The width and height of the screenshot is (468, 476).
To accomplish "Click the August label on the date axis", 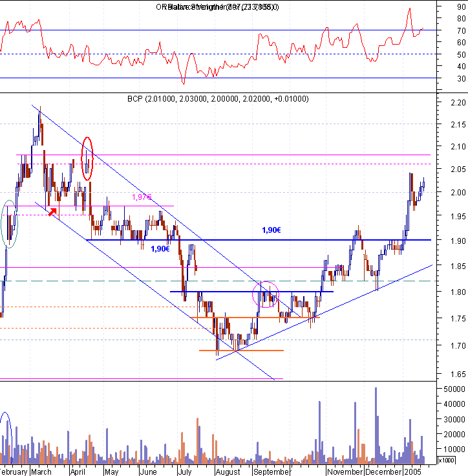I will tap(228, 471).
